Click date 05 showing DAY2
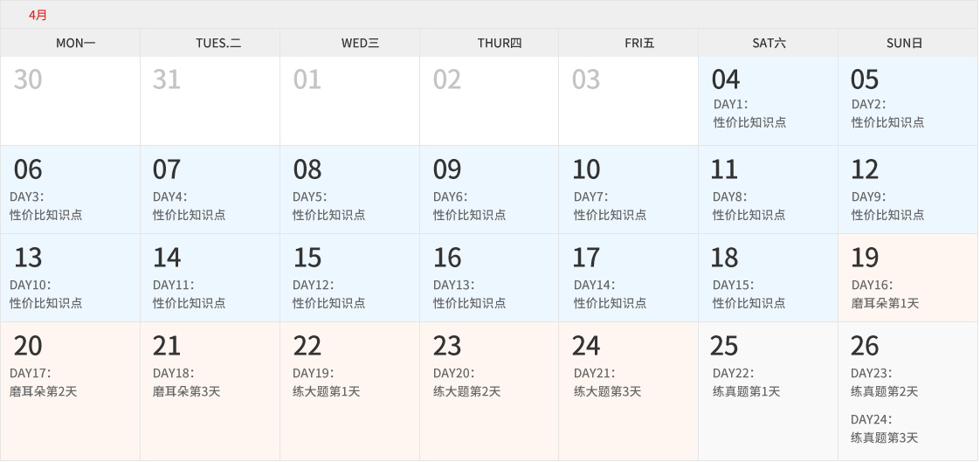Image resolution: width=980 pixels, height=462 pixels. point(907,100)
